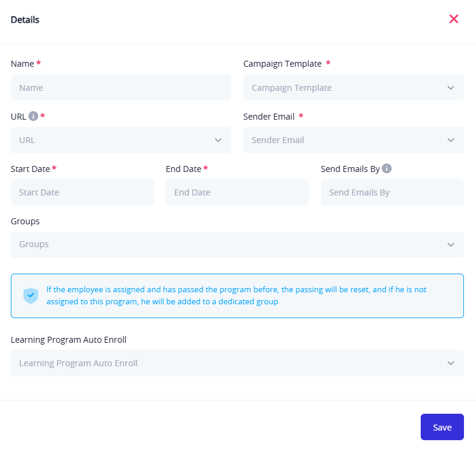
Task: Click the Campaign Template select box
Action: click(343, 88)
